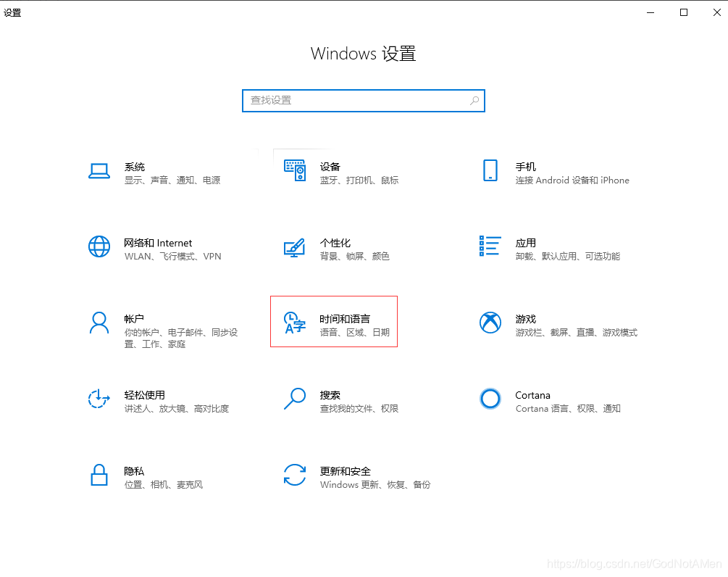Open the 游戏 (Gaming) Xbox icon
The width and height of the screenshot is (728, 577).
[490, 323]
